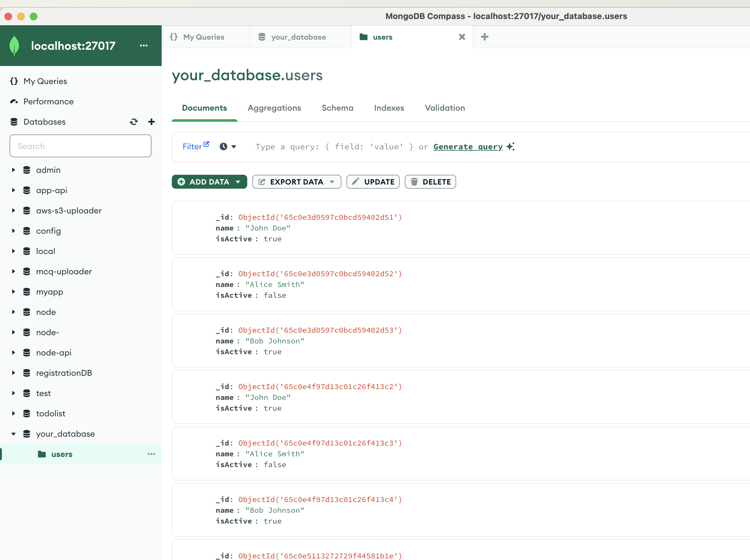Screen dimensions: 750x560
Task: Open query history clock dropdown
Action: 228,147
